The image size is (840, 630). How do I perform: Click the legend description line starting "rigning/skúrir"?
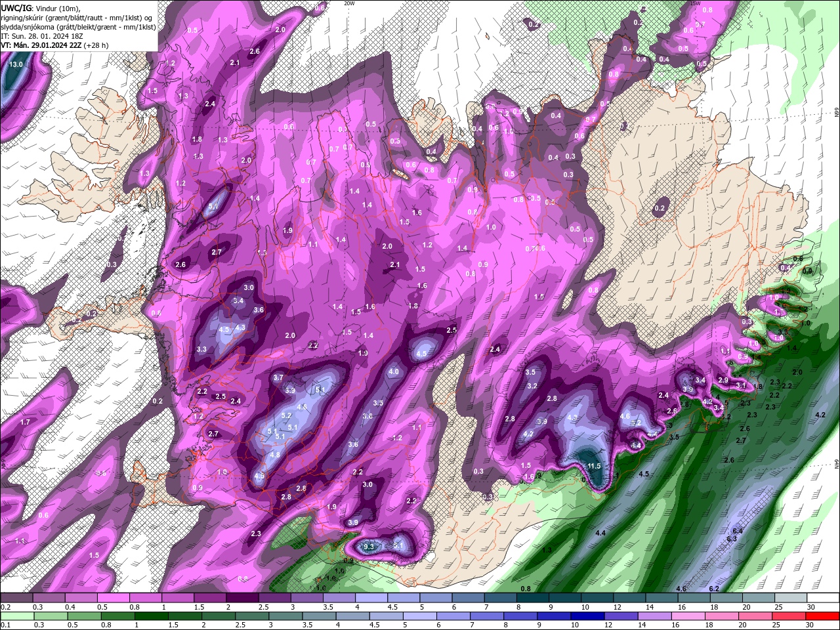76,18
